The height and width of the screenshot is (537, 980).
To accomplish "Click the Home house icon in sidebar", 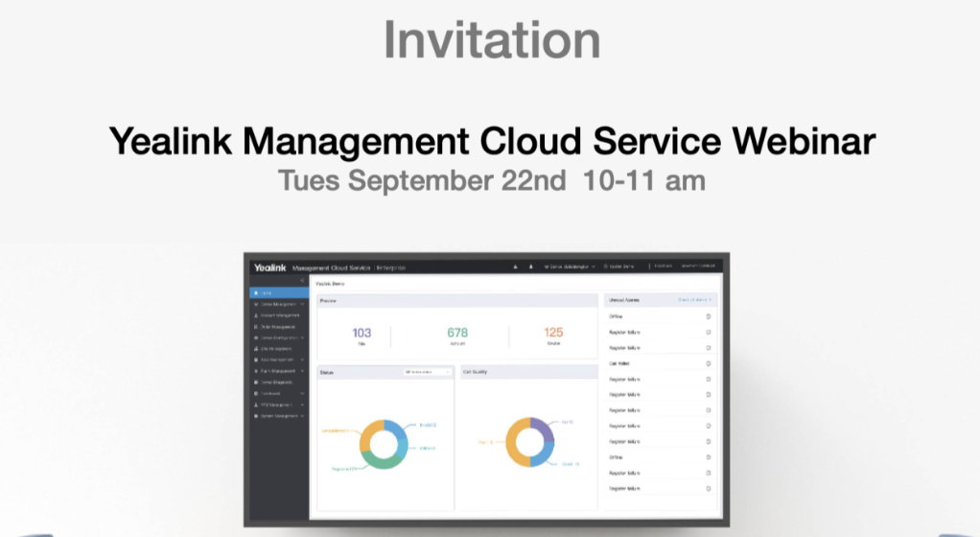I will click(256, 292).
